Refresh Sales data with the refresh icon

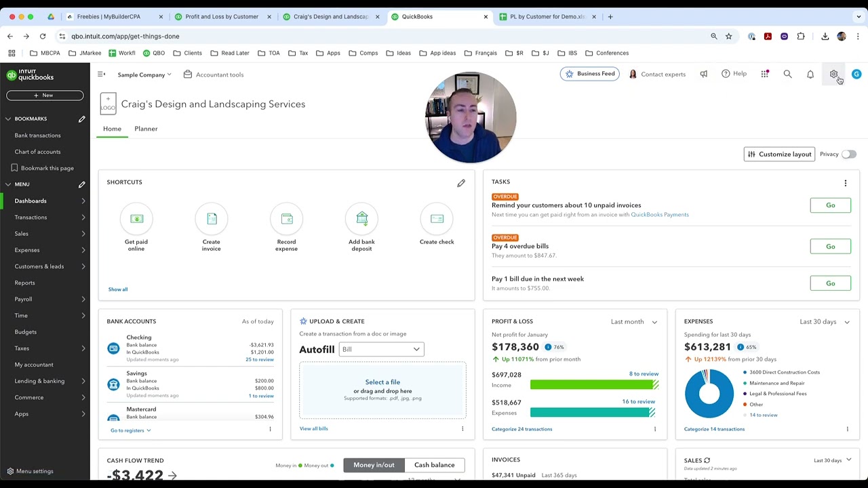click(707, 461)
